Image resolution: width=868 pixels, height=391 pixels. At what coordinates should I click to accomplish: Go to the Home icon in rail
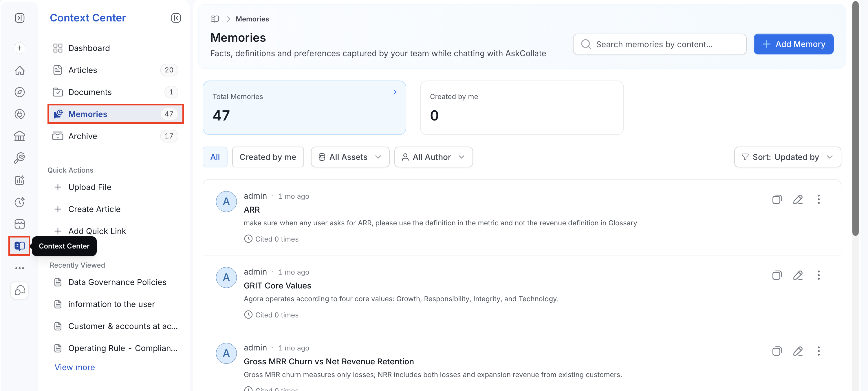(x=20, y=70)
